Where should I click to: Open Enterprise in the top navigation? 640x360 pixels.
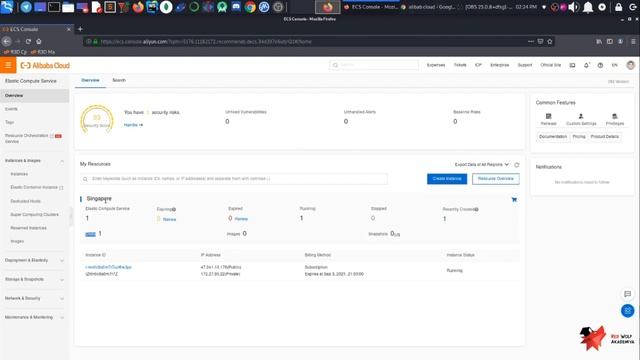click(500, 65)
